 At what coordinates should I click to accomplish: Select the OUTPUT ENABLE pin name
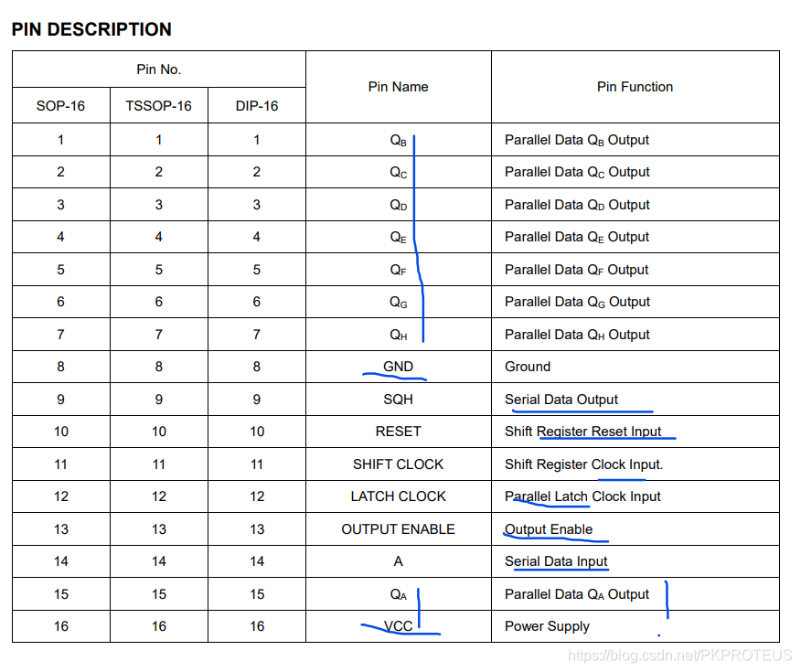coord(398,529)
